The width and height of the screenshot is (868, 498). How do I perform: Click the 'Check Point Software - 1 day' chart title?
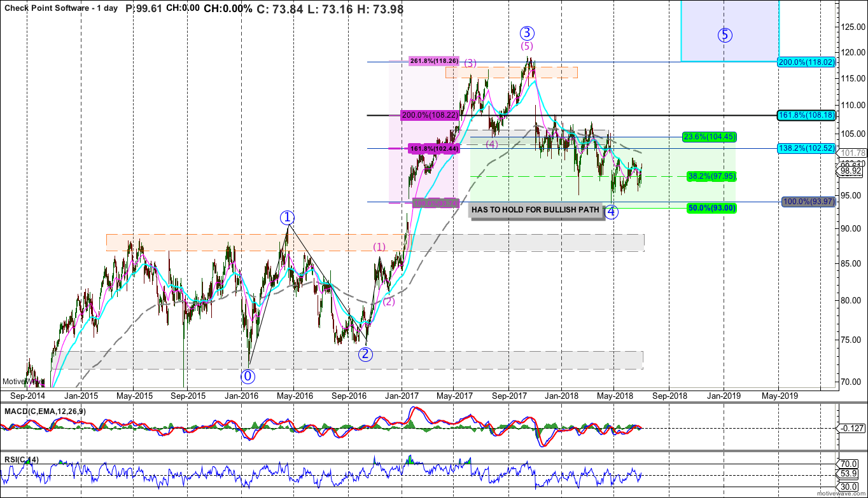tap(60, 8)
